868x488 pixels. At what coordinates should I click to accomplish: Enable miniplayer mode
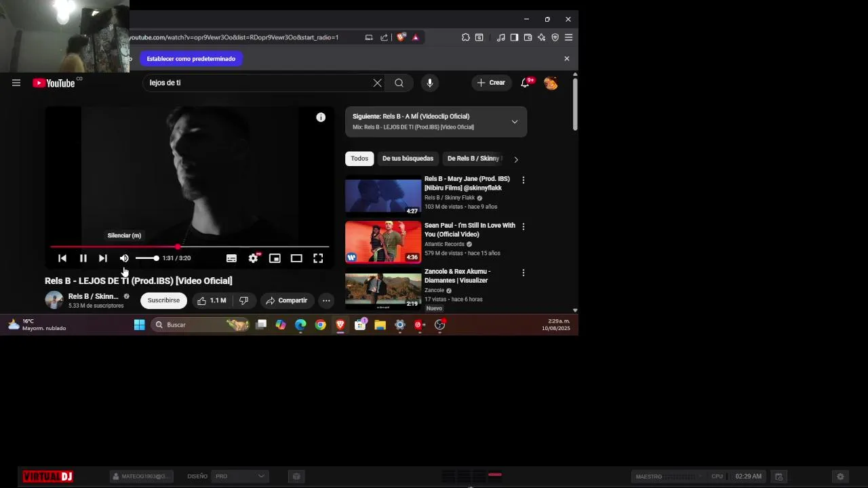pos(275,258)
